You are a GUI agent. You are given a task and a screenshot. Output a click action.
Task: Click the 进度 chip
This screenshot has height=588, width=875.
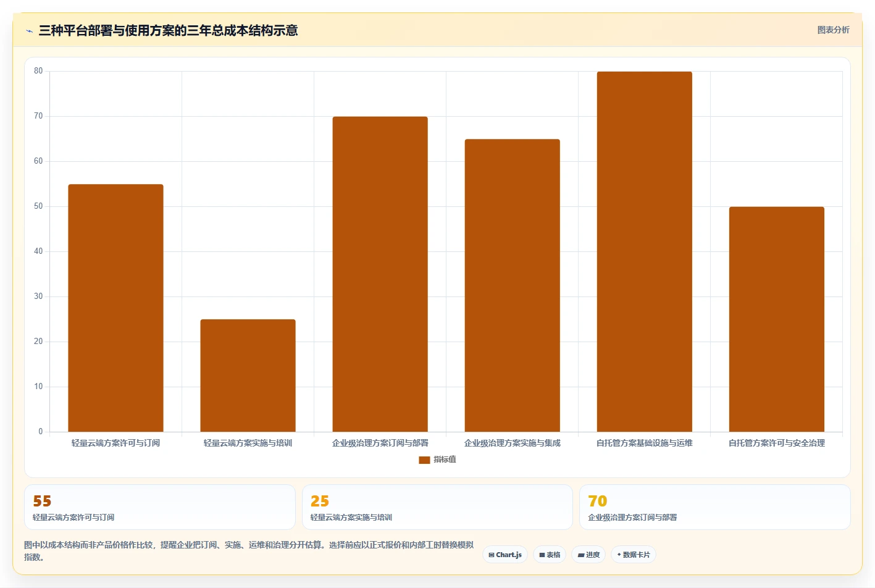click(588, 555)
